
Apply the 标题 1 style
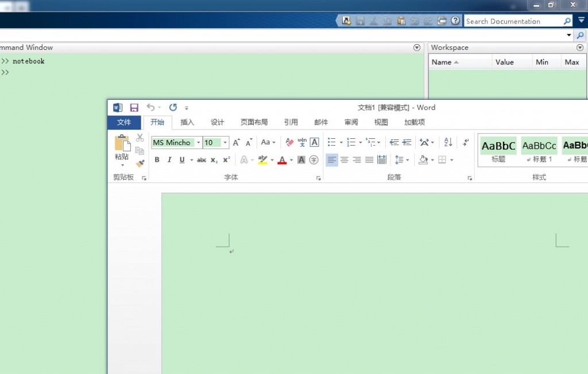click(539, 151)
